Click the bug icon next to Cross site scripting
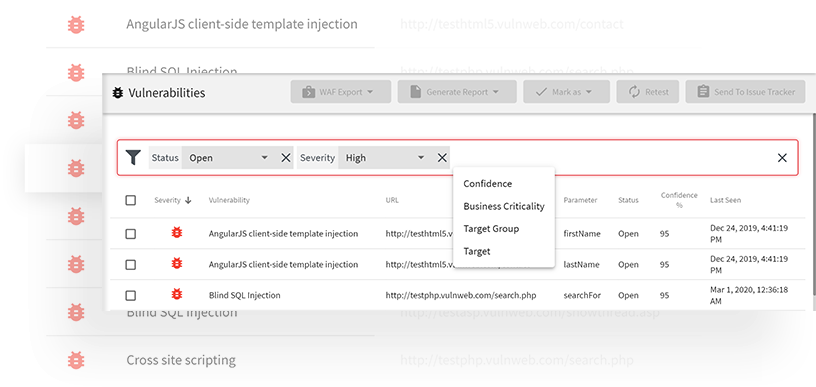Viewport: 816px width, 387px height. pyautogui.click(x=76, y=360)
